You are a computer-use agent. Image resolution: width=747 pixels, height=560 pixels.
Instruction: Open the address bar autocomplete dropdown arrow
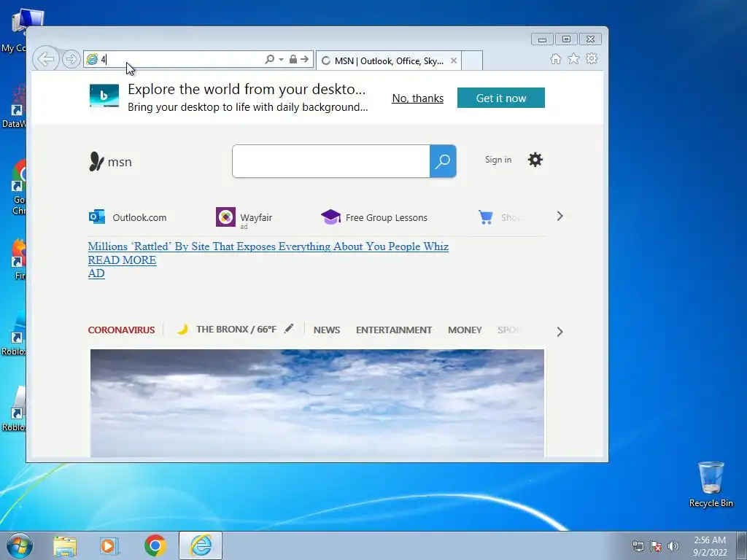[281, 60]
